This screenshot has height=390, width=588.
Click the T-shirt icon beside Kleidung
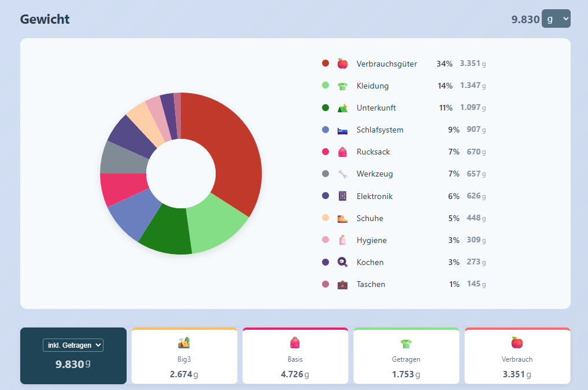click(342, 86)
